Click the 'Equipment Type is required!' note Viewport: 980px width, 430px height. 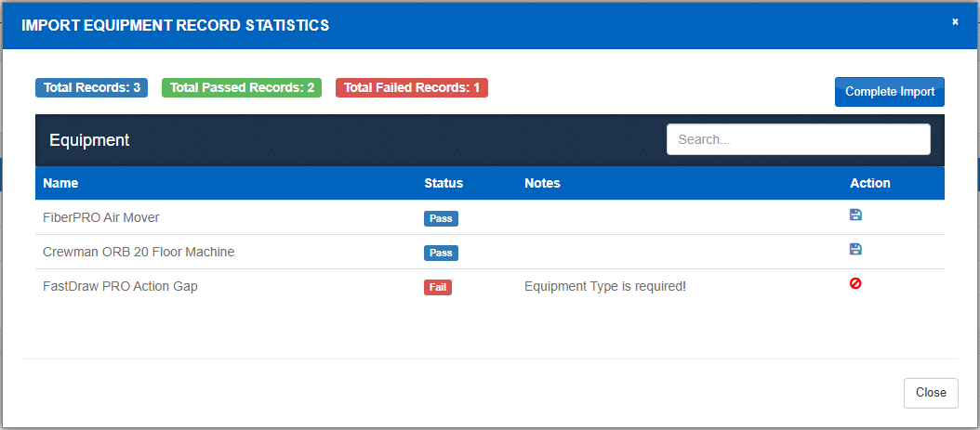tap(604, 286)
